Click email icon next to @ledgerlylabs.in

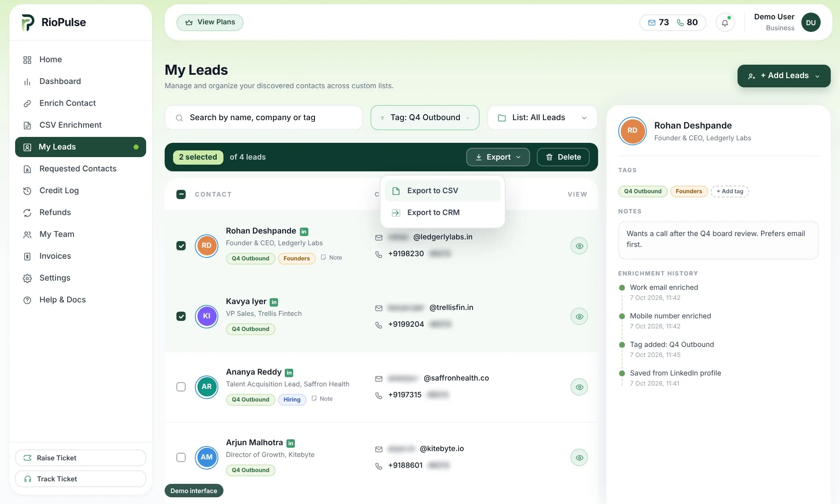379,237
